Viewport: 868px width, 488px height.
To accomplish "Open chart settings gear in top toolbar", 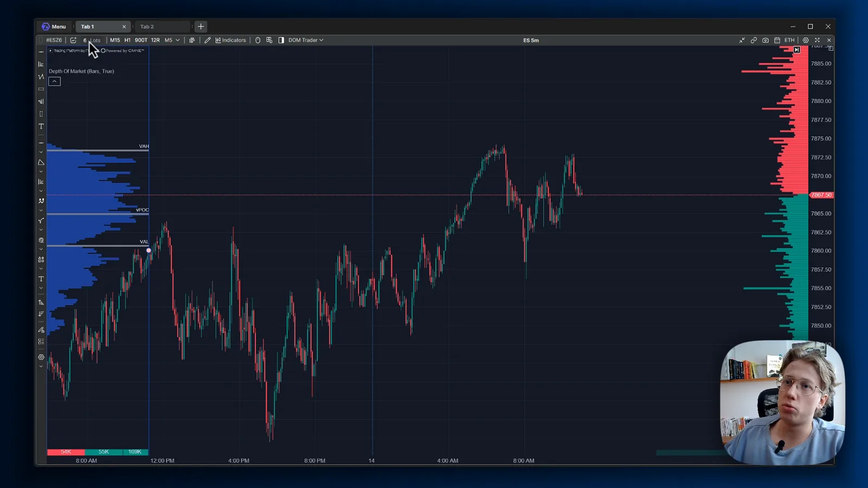I will tap(806, 40).
